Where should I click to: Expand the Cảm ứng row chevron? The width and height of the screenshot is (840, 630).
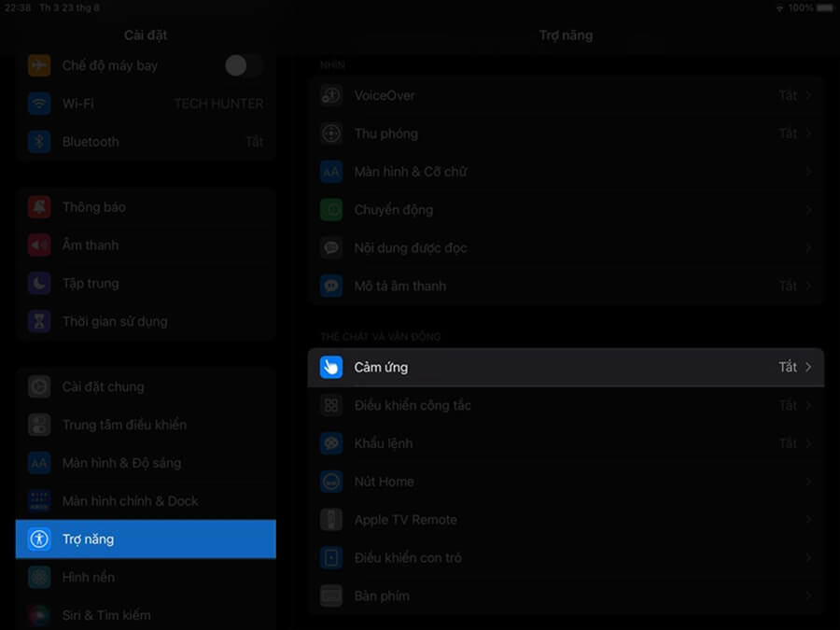click(x=808, y=367)
